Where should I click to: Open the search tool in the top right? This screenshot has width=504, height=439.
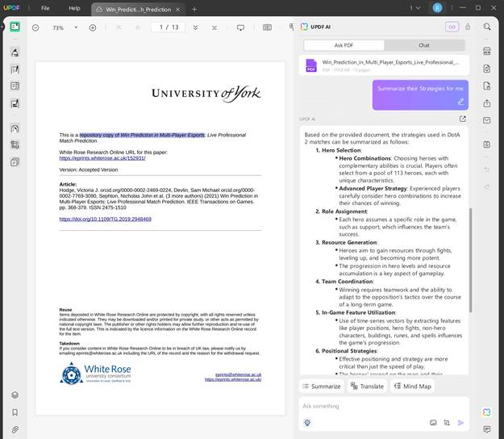487,27
